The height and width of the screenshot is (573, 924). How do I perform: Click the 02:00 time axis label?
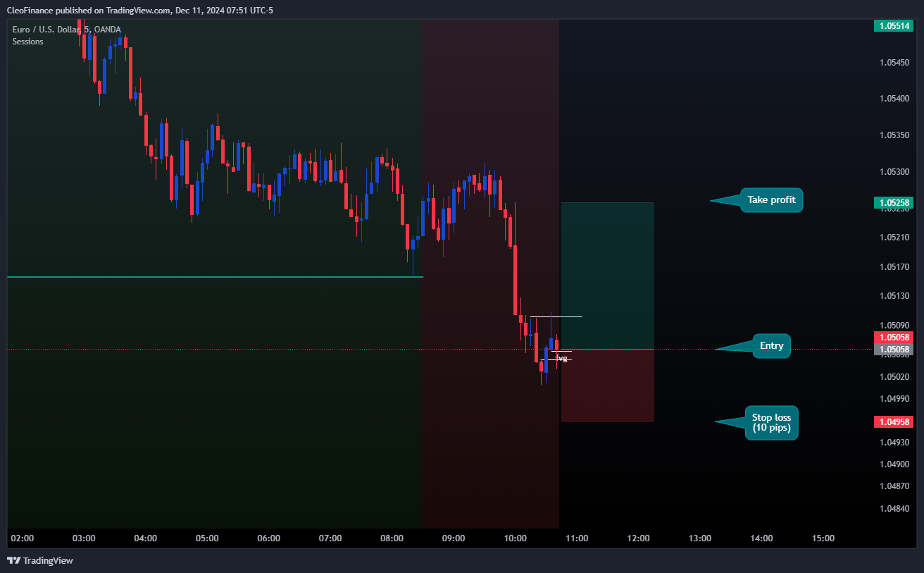[x=23, y=538]
